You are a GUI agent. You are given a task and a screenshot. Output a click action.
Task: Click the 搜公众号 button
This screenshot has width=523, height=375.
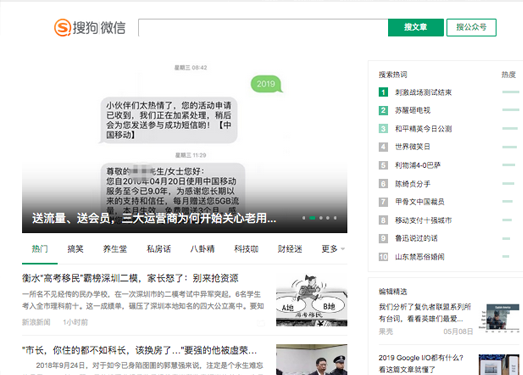click(x=471, y=27)
